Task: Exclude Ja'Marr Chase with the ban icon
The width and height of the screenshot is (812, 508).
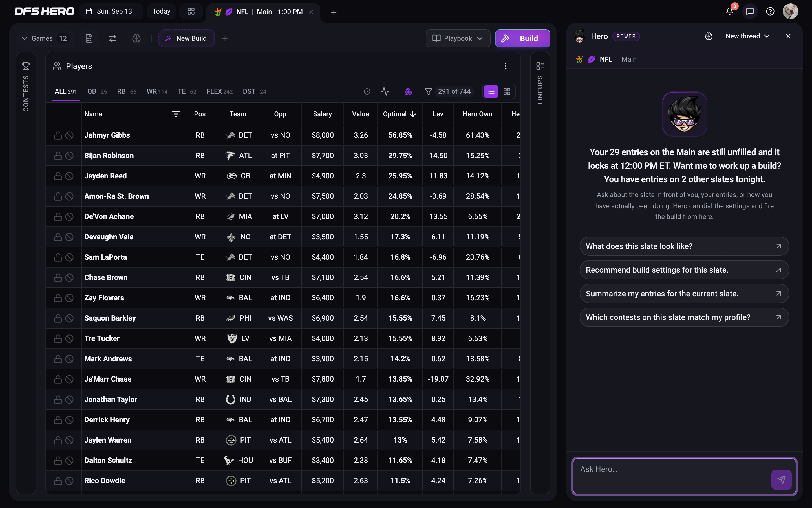Action: tap(69, 379)
